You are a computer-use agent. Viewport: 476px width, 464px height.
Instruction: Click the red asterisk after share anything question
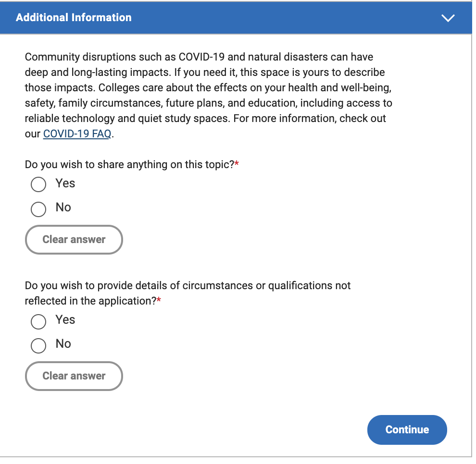(x=238, y=164)
